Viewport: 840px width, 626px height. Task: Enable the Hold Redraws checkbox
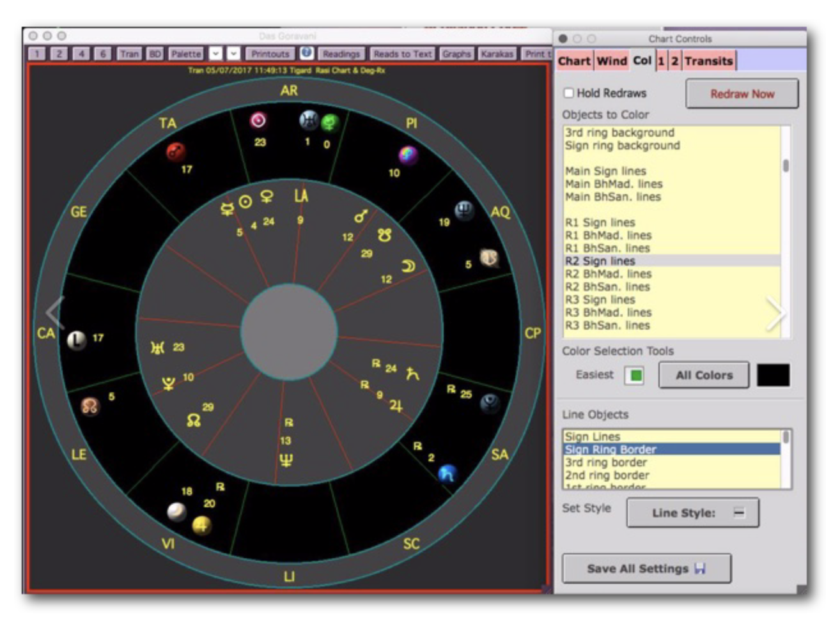click(x=568, y=93)
